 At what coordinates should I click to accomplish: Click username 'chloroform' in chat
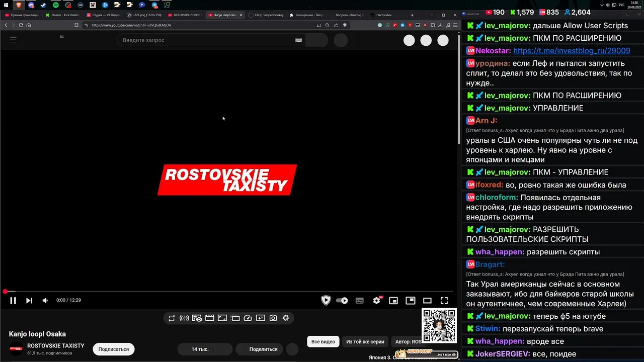coord(497,198)
